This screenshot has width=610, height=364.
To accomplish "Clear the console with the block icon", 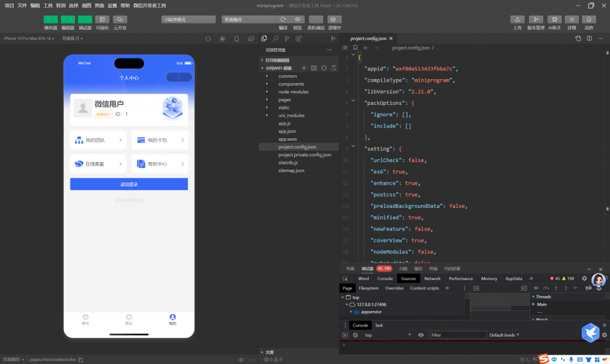I will click(x=356, y=335).
